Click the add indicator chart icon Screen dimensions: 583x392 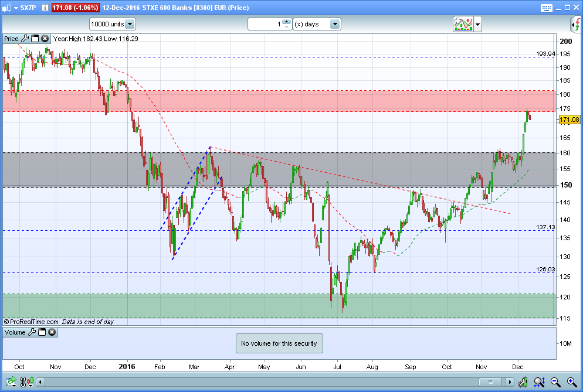[463, 24]
